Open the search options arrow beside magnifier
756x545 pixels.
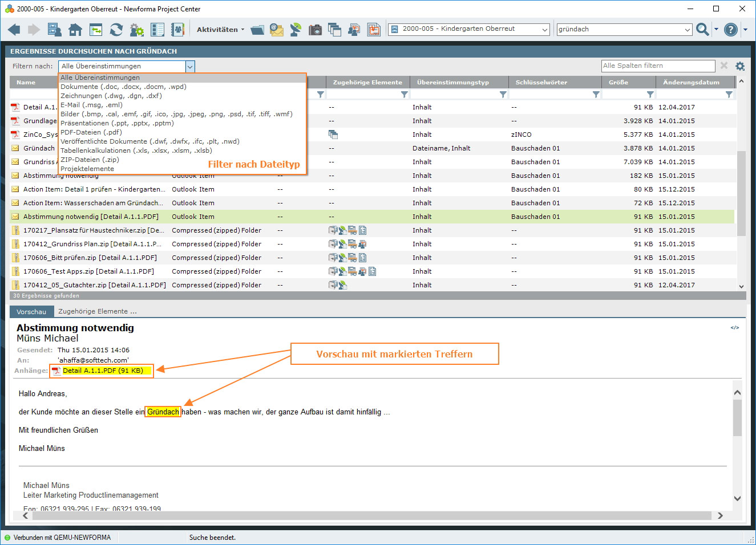[716, 29]
